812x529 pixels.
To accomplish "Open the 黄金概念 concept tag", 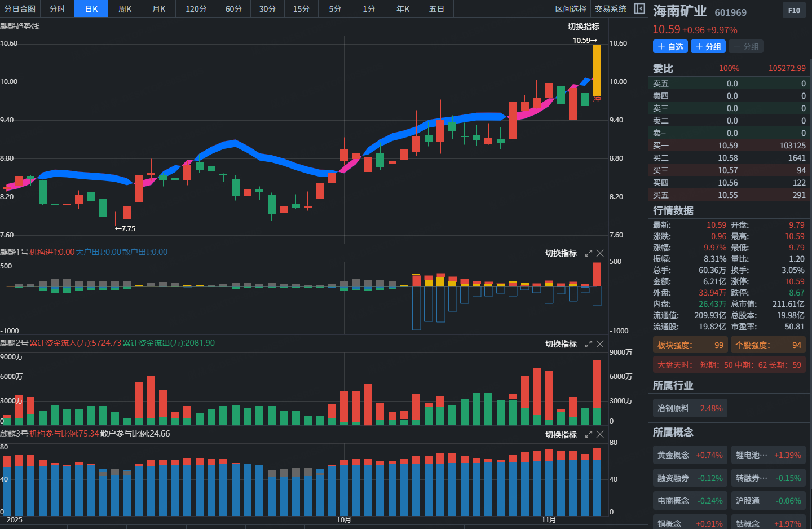I will [689, 455].
